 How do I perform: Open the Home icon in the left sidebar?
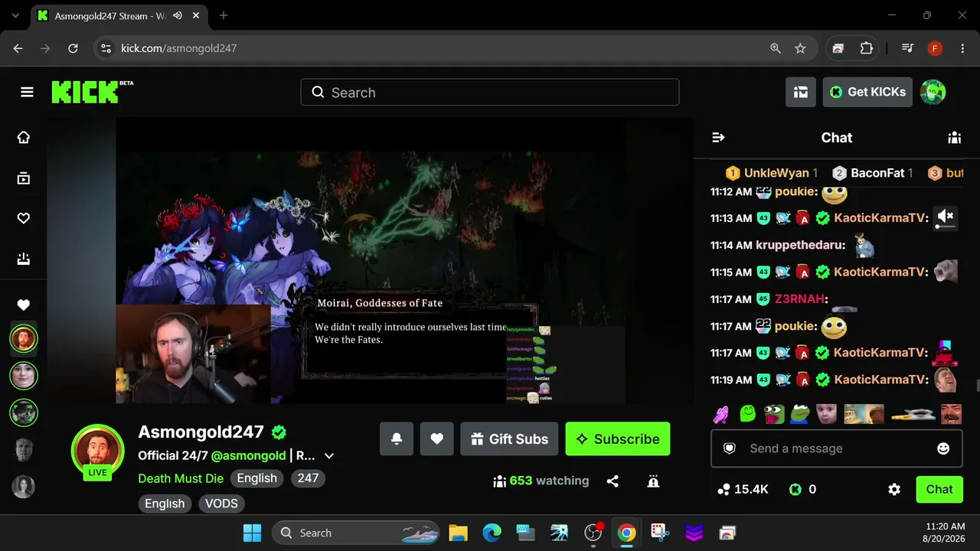[24, 137]
